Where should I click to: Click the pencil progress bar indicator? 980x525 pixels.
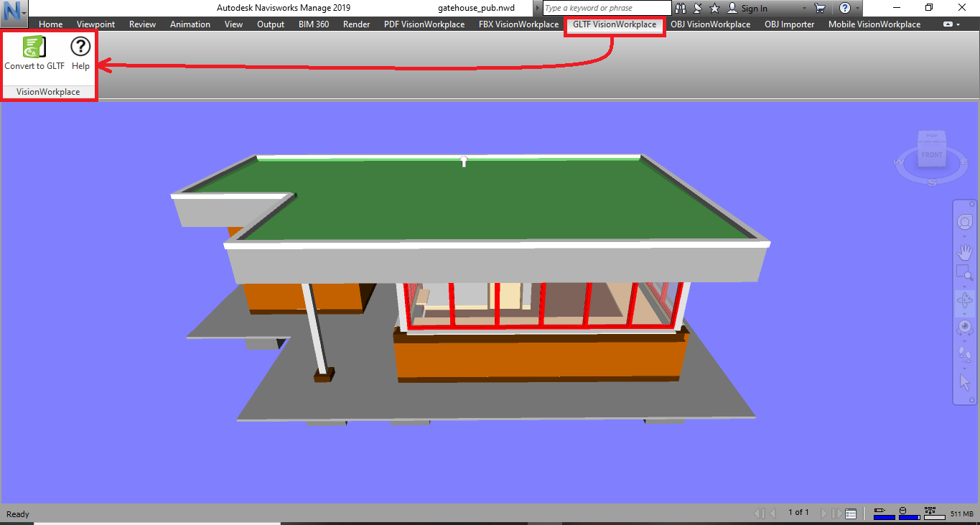(884, 514)
